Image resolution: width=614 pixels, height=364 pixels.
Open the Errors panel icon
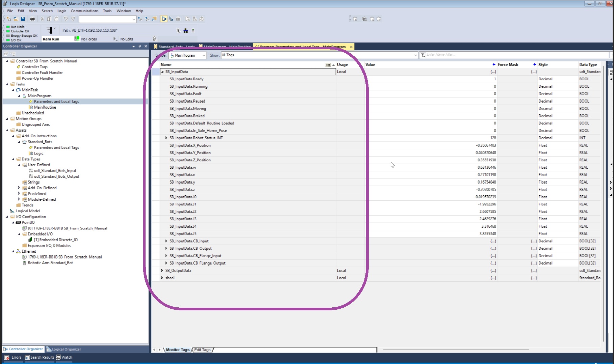6,357
